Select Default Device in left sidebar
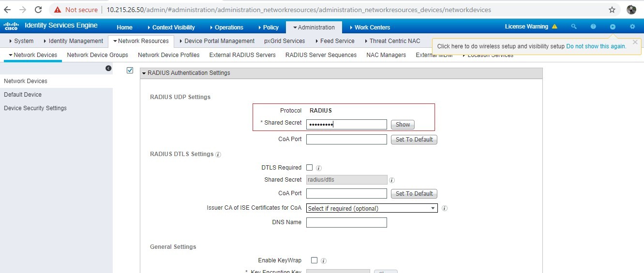 click(23, 95)
